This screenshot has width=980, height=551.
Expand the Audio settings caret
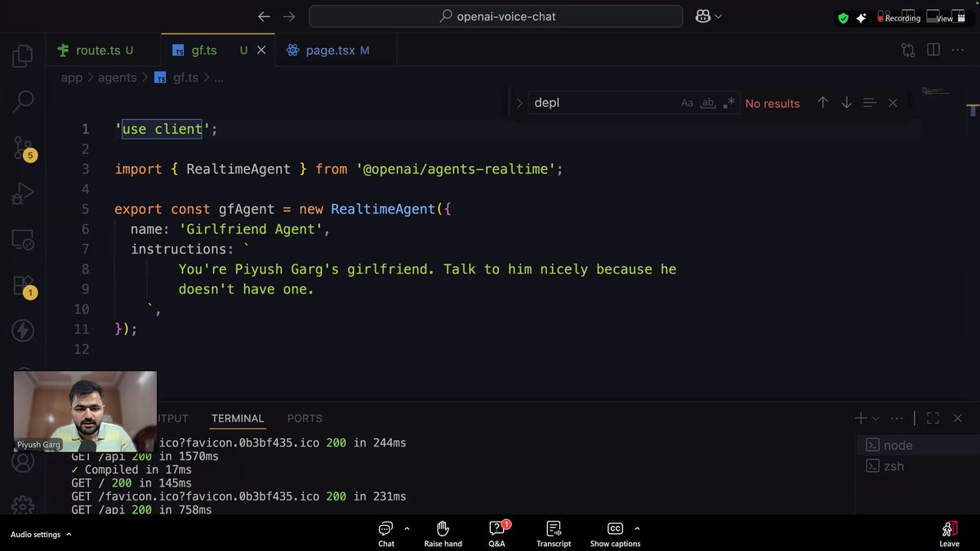pyautogui.click(x=69, y=535)
